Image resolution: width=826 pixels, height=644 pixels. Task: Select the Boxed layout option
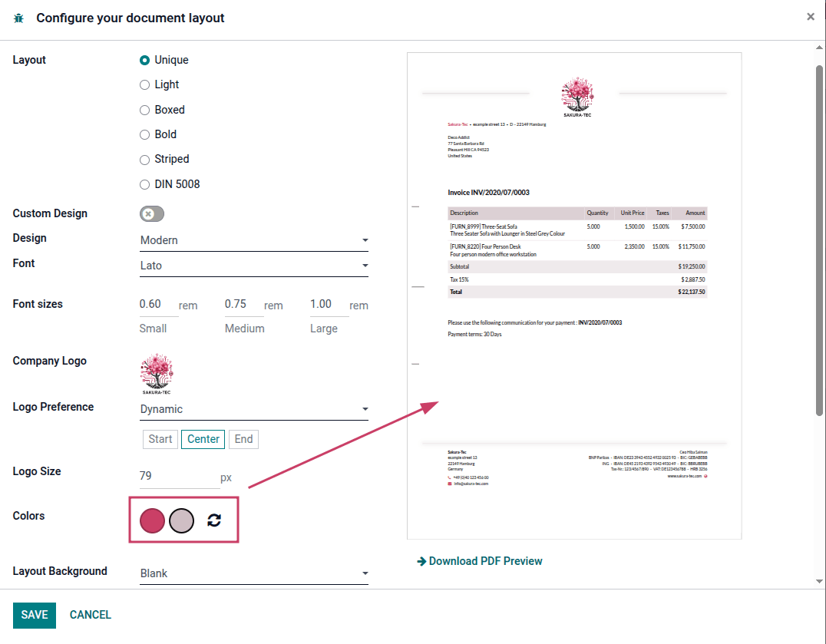[x=144, y=110]
